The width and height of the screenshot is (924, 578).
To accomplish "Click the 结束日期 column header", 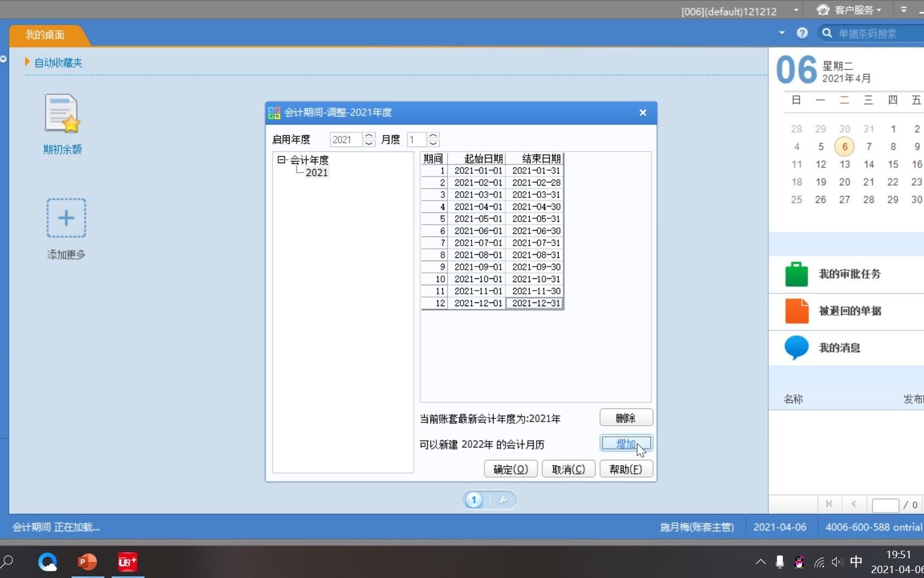I will click(535, 158).
